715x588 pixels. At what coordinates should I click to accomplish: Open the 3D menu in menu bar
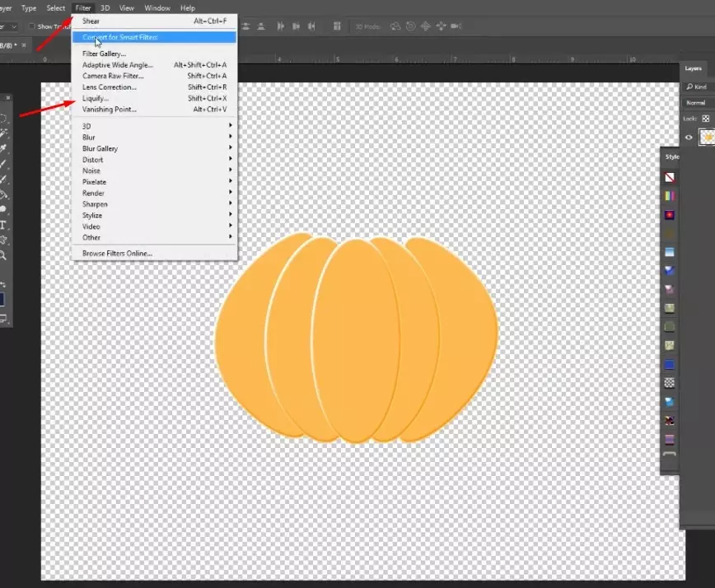pyautogui.click(x=105, y=8)
